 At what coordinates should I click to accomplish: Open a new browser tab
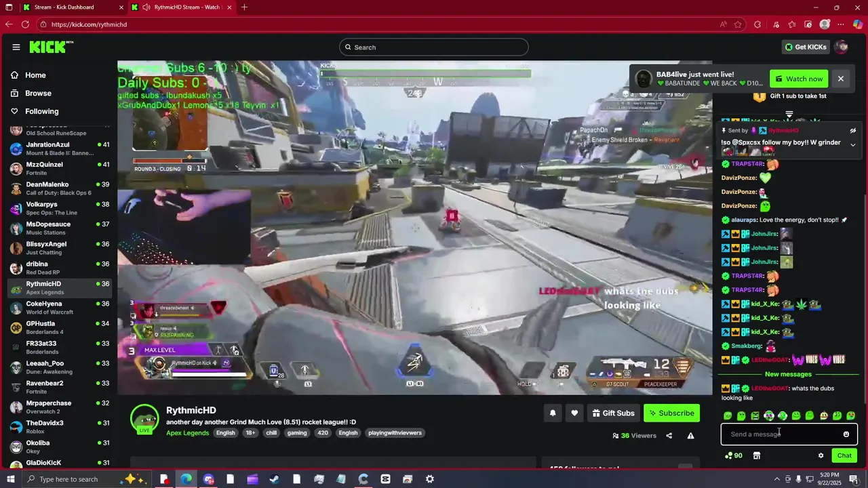point(244,7)
